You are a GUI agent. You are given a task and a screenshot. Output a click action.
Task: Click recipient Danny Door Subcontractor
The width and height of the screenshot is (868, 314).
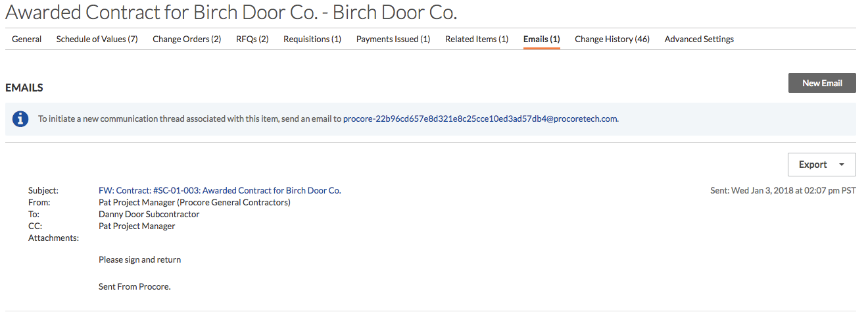coord(149,214)
